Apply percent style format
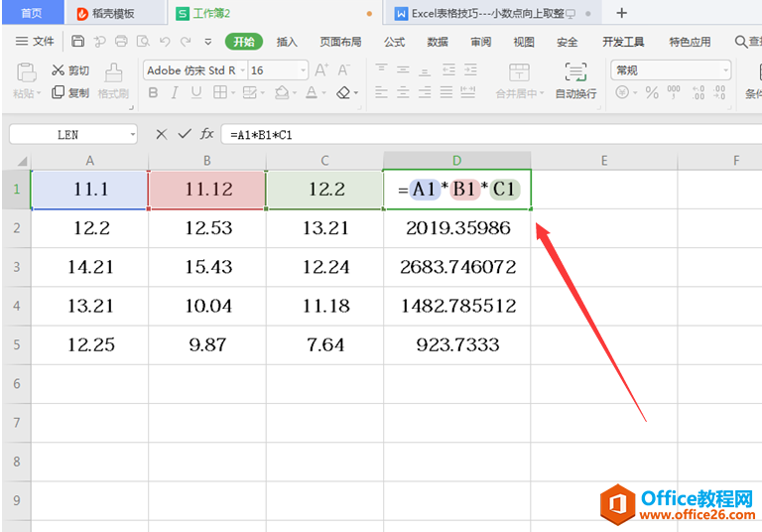This screenshot has width=762, height=532. [652, 92]
